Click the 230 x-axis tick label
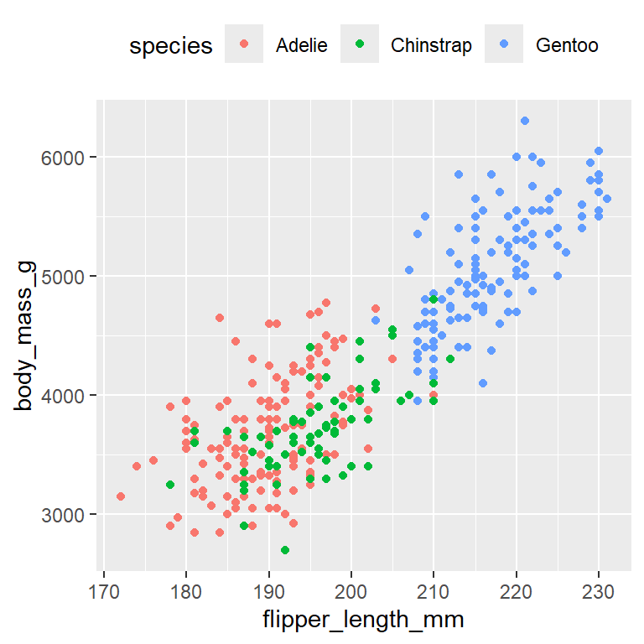 pos(599,583)
